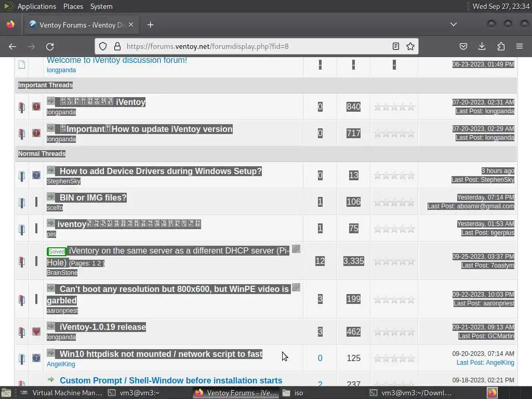532x399 pixels.
Task: Expand the list all tabs chevron
Action: (453, 24)
